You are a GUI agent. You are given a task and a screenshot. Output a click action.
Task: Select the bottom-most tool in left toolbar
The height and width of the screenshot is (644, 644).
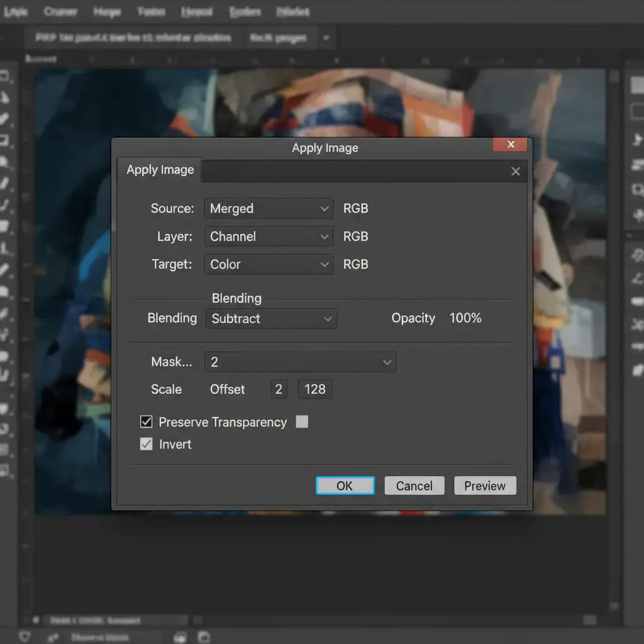(x=4, y=470)
